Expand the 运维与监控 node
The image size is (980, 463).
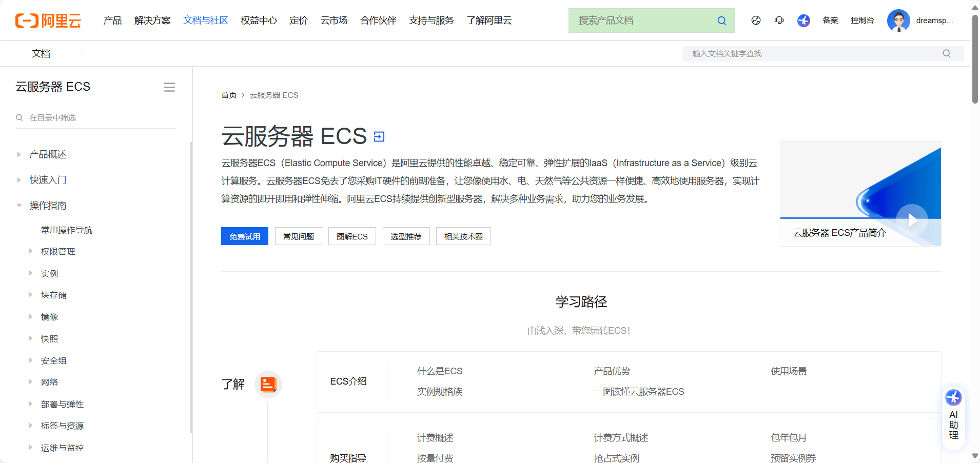[x=30, y=448]
